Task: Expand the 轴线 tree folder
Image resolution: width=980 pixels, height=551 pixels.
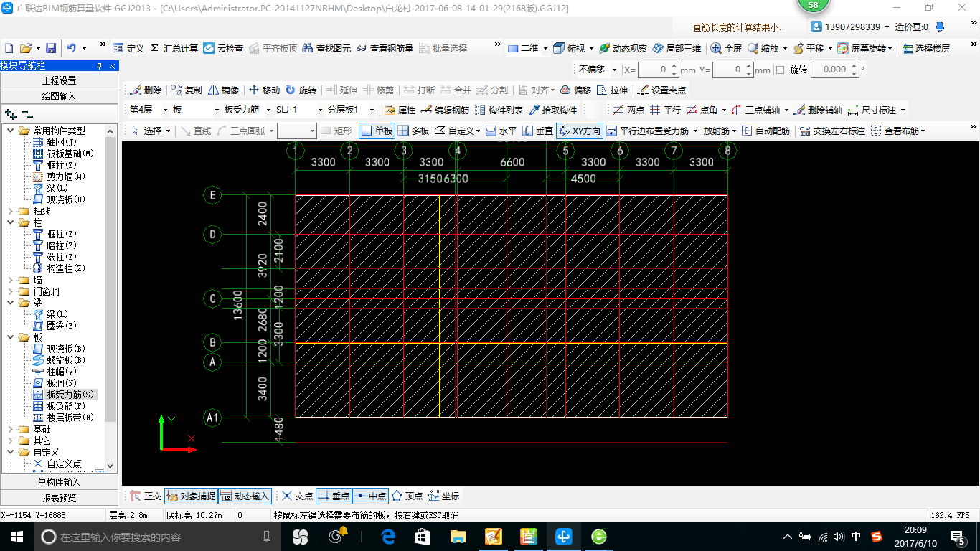Action: pos(10,211)
